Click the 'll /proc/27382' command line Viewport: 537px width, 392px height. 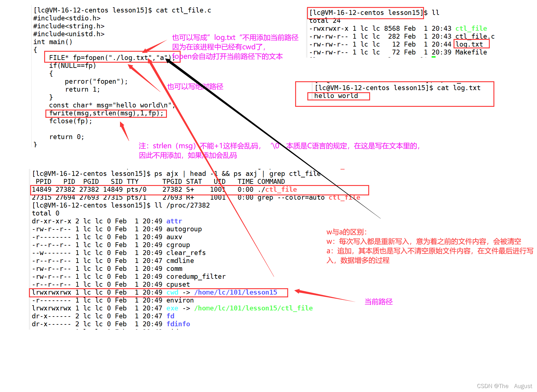[121, 205]
